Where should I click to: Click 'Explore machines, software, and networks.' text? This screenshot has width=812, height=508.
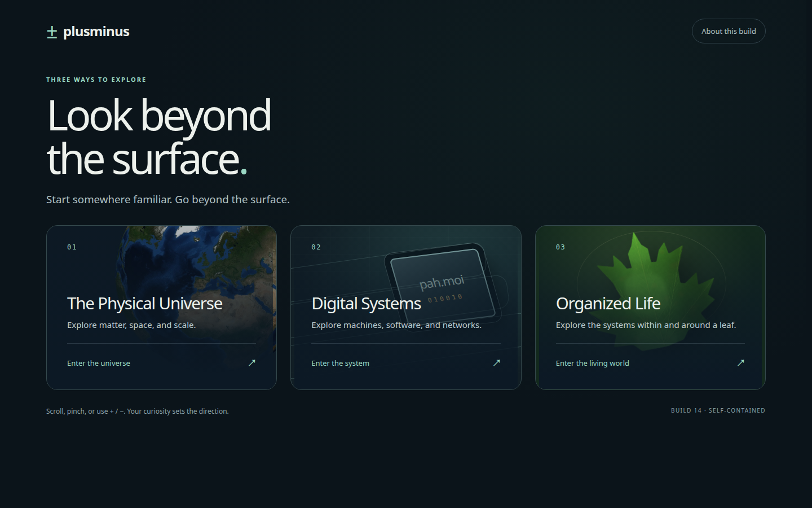pos(396,325)
